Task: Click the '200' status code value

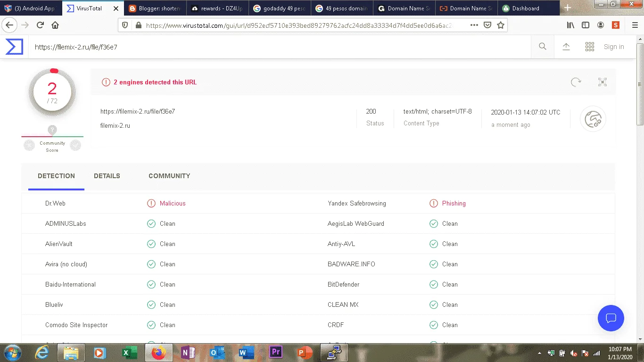Action: 371,112
